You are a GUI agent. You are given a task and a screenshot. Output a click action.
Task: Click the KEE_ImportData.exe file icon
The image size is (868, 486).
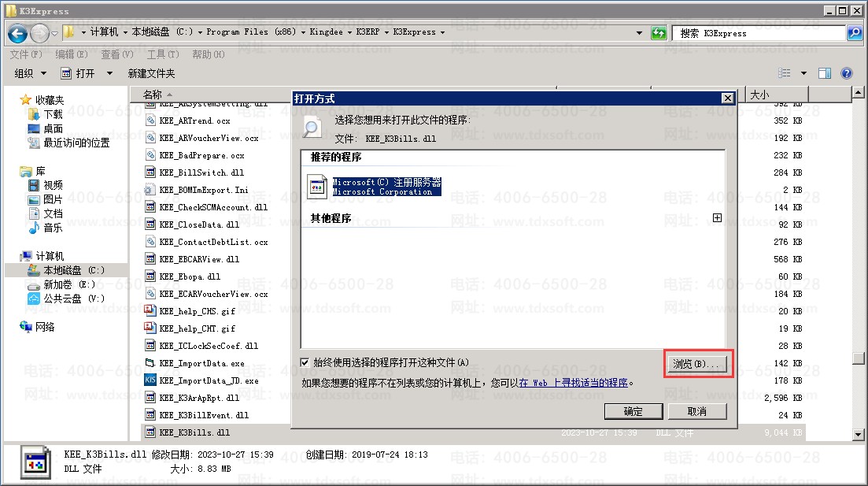pos(150,363)
